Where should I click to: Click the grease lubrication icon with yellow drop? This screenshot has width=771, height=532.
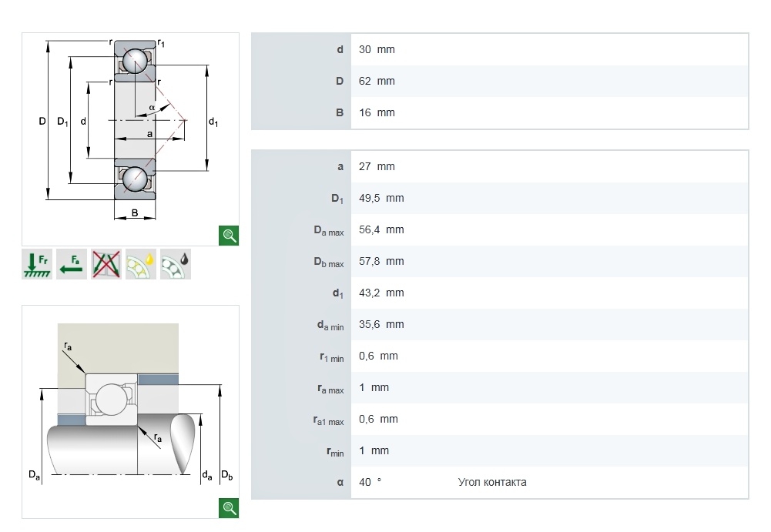(x=141, y=265)
